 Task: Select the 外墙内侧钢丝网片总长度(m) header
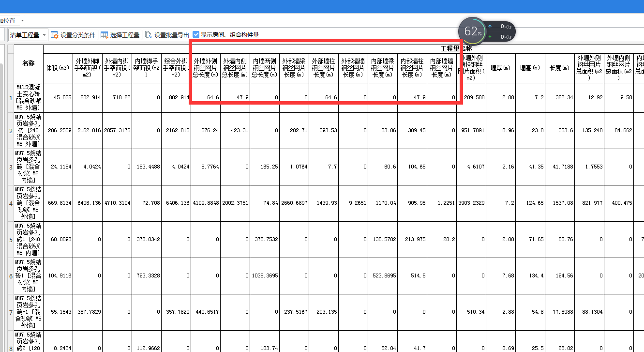pyautogui.click(x=235, y=68)
